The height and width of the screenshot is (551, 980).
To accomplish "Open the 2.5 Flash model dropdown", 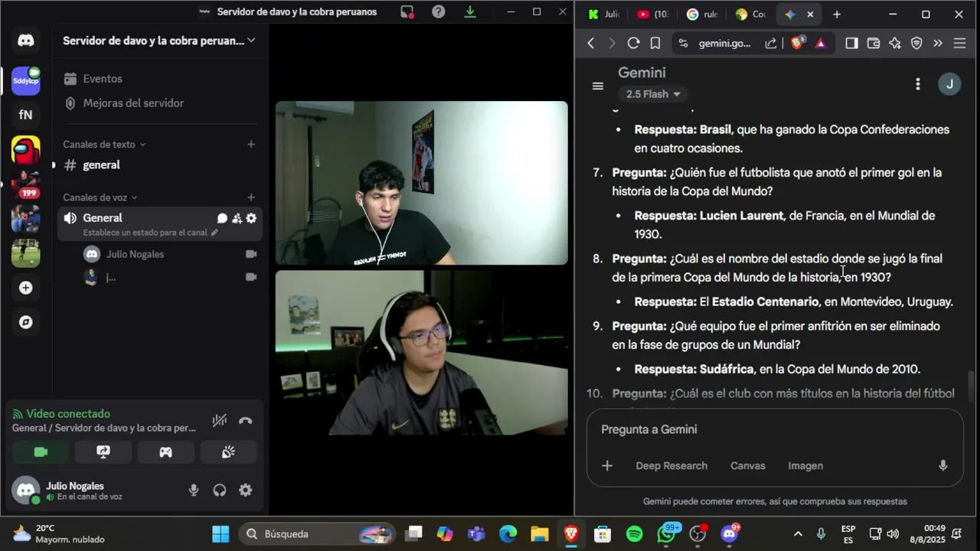I will [x=653, y=94].
